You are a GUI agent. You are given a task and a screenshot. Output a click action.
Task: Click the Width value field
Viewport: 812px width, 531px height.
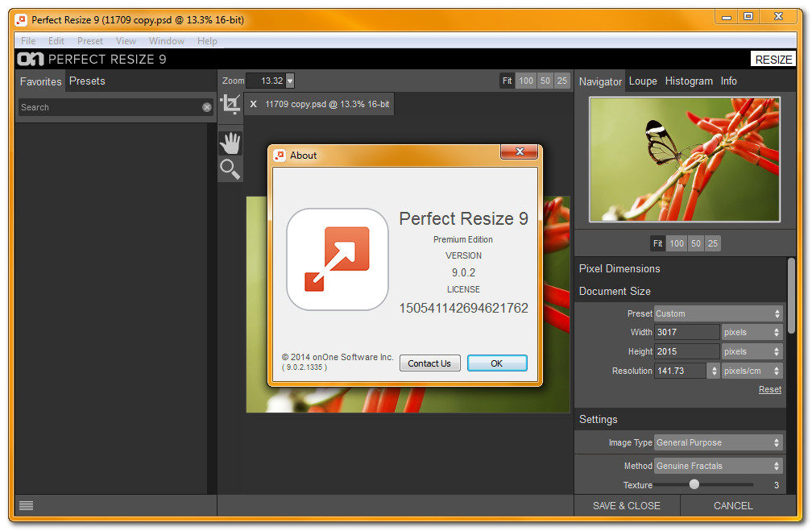[686, 332]
